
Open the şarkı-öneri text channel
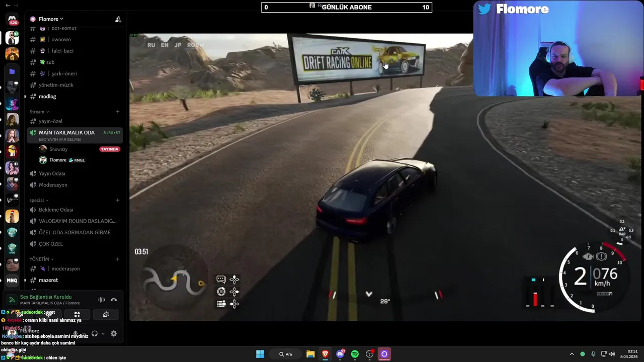[74, 73]
